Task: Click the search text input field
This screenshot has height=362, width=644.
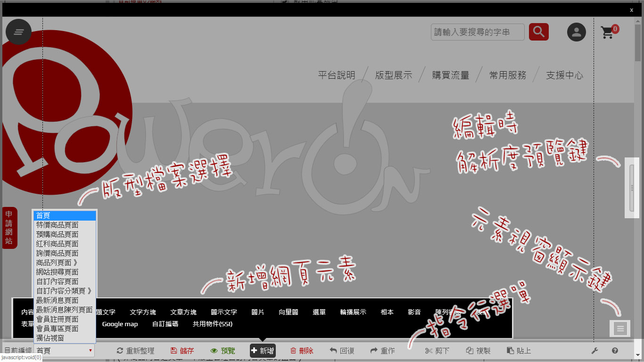Action: point(478,32)
